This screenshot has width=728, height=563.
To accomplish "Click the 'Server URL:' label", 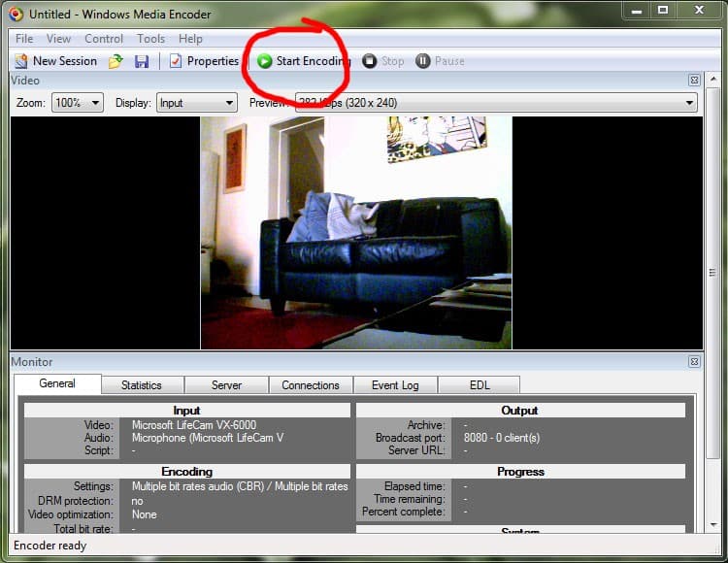I will 416,450.
